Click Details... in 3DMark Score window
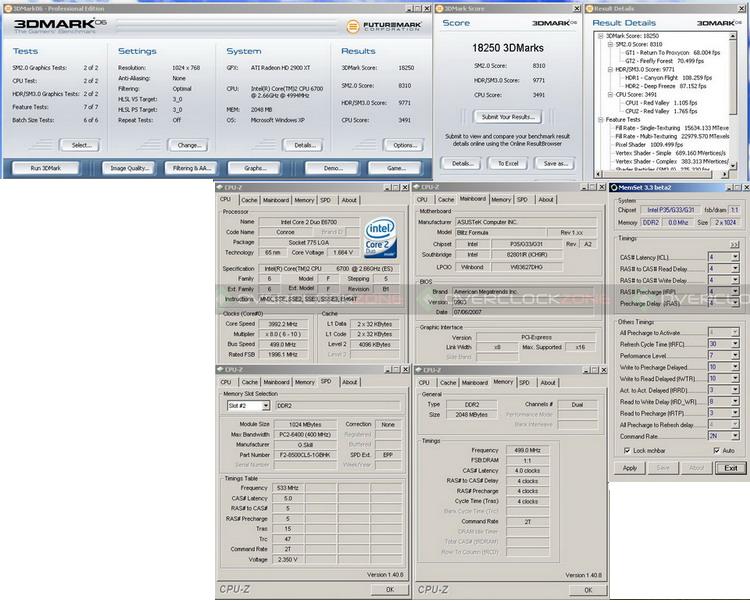This screenshot has height=603, width=750. coord(461,164)
